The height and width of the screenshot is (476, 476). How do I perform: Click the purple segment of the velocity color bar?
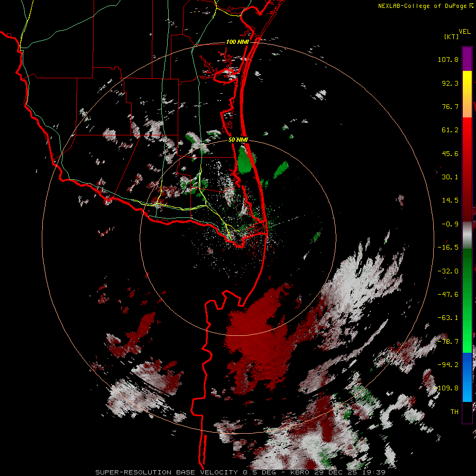pos(467,59)
